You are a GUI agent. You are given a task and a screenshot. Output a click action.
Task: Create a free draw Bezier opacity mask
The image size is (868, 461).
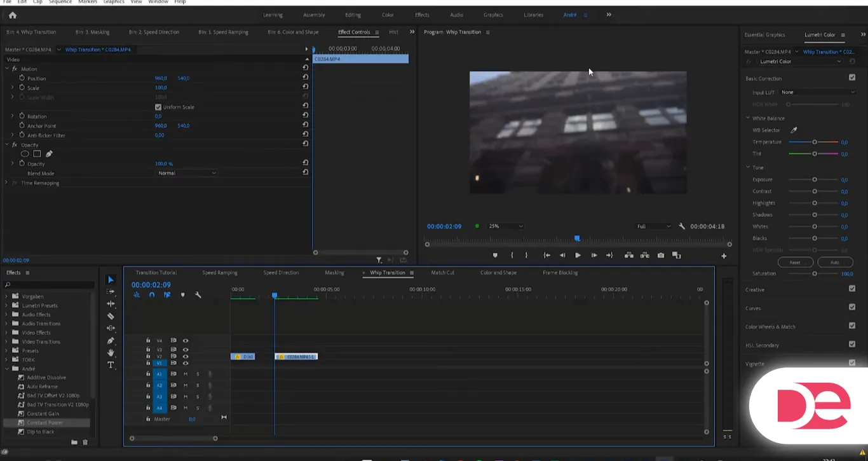click(x=49, y=154)
